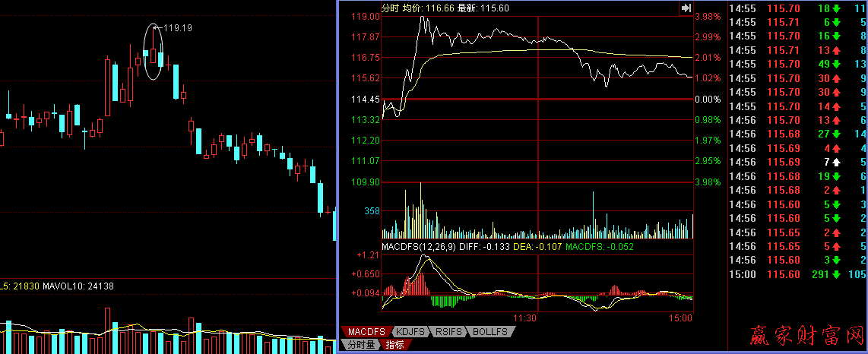Click the 358 volume axis label
This screenshot has width=868, height=354.
(x=371, y=210)
